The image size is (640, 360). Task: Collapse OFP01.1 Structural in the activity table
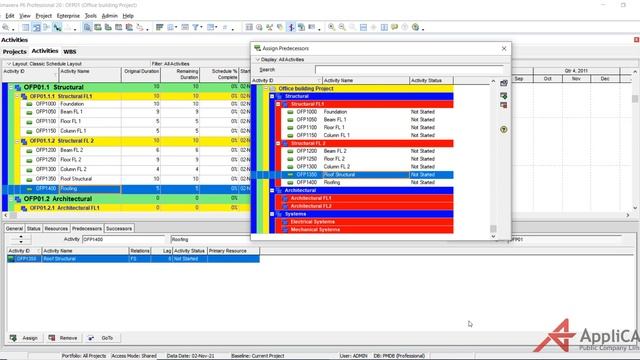point(11,87)
